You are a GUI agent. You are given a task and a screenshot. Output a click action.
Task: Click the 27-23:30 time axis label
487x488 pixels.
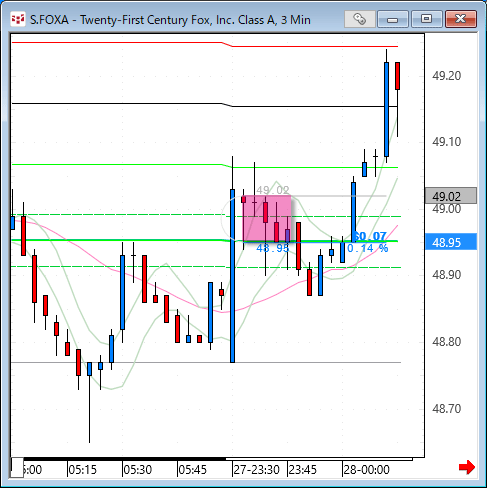tap(256, 470)
